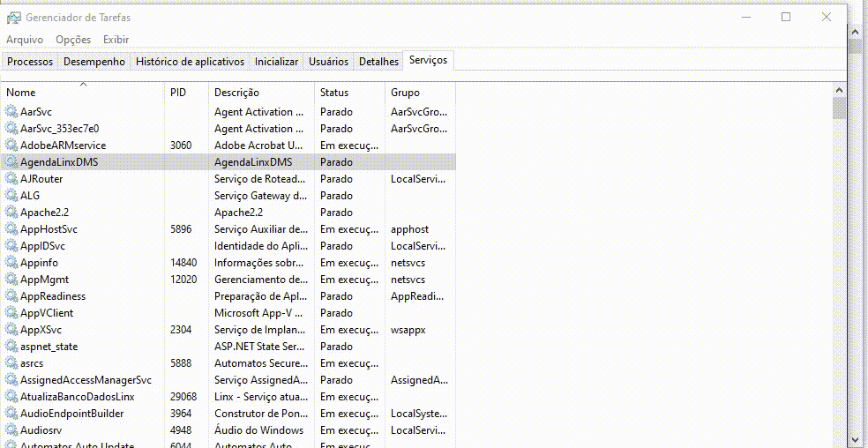Click the gear icon beside AppXSvc
Viewport: 868px width, 448px height.
[x=11, y=330]
